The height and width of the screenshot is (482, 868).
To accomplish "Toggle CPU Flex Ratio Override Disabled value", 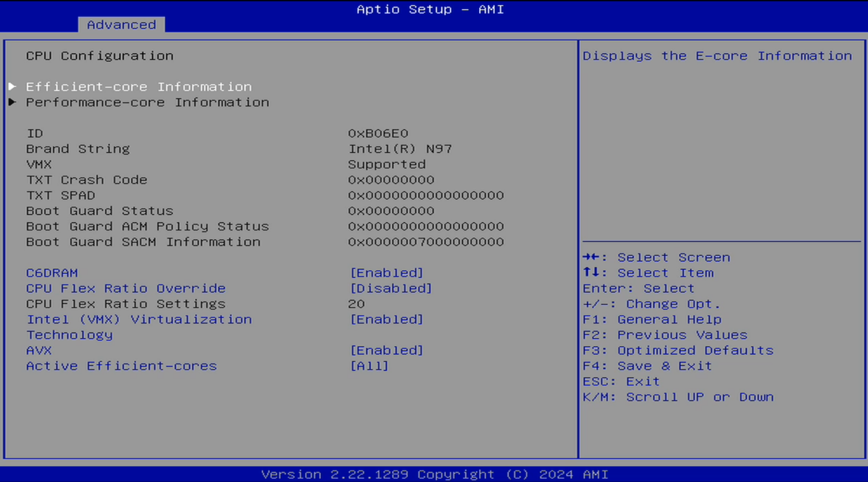I will (391, 288).
